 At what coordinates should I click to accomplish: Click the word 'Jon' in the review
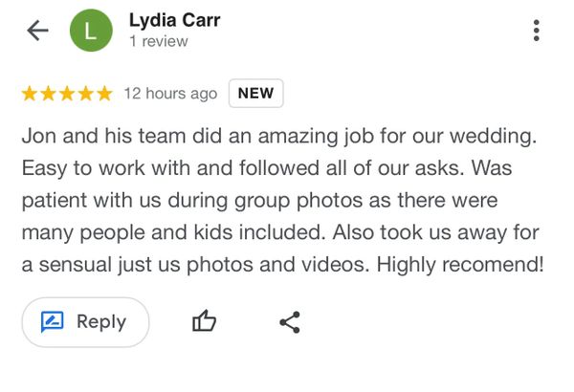click(39, 135)
